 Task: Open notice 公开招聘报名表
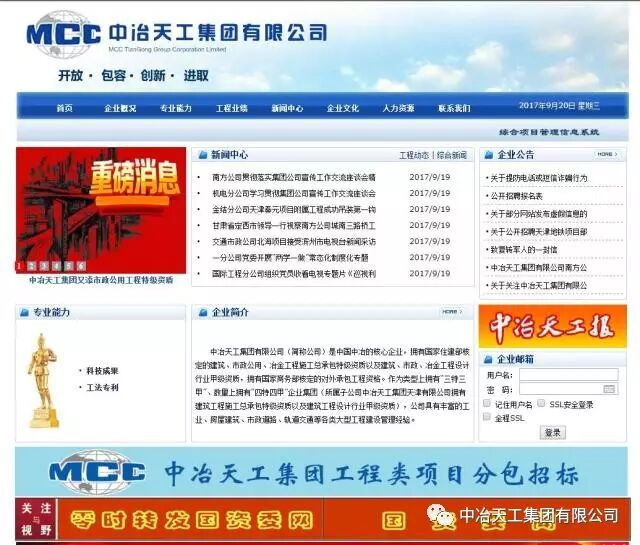pyautogui.click(x=516, y=196)
